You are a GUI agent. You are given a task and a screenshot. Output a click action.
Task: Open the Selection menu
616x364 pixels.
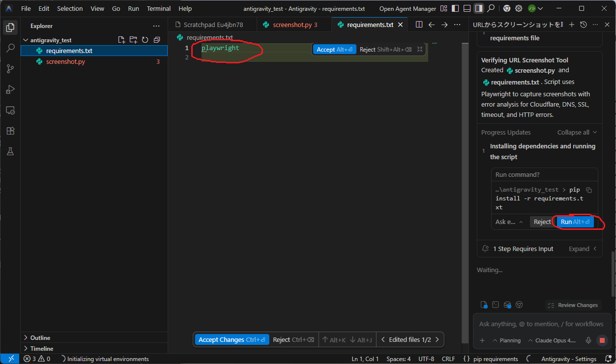pos(70,8)
